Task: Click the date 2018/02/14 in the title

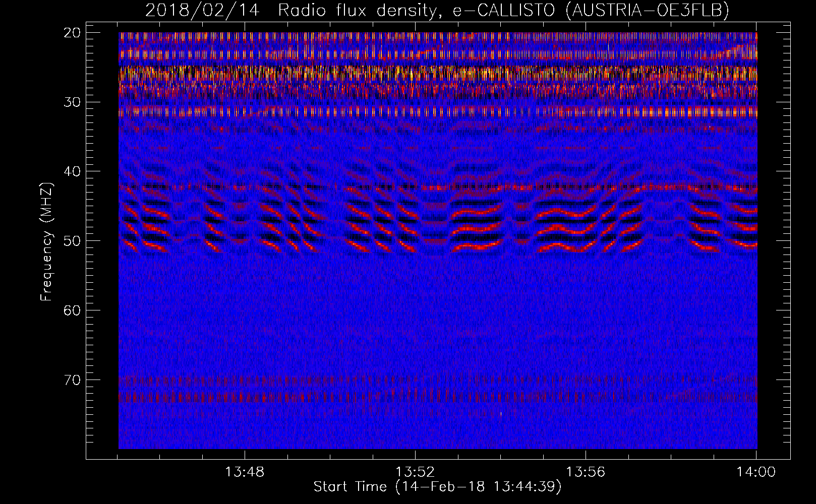Action: pos(202,10)
